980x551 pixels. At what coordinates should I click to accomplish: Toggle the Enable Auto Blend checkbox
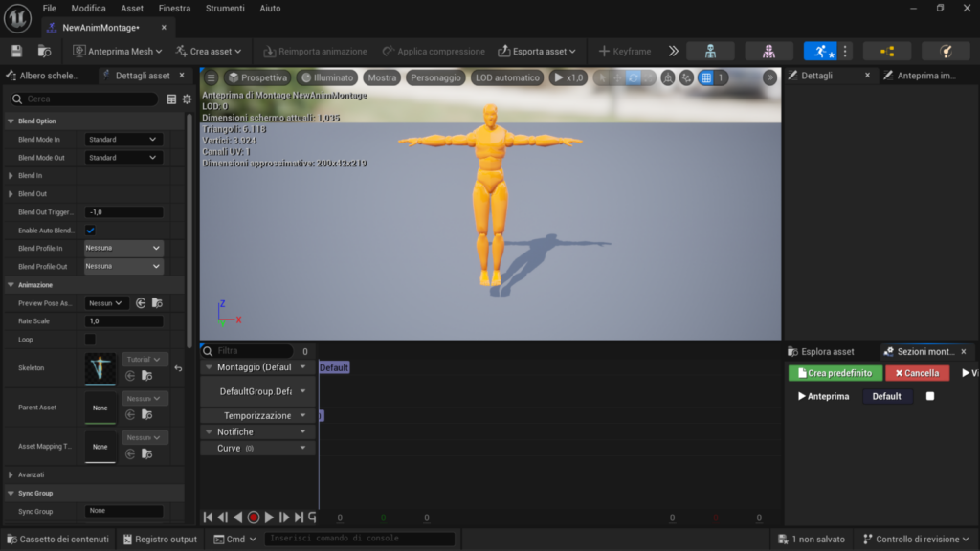point(91,231)
